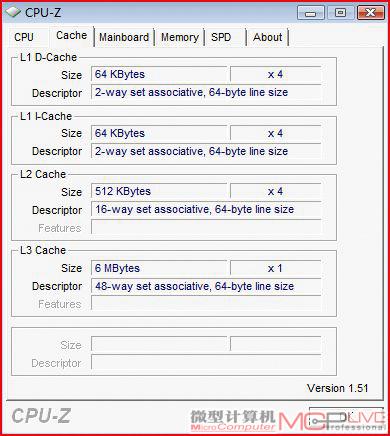The height and width of the screenshot is (436, 390).
Task: Click the L3 Cache size field 6 MBytes
Action: [159, 268]
